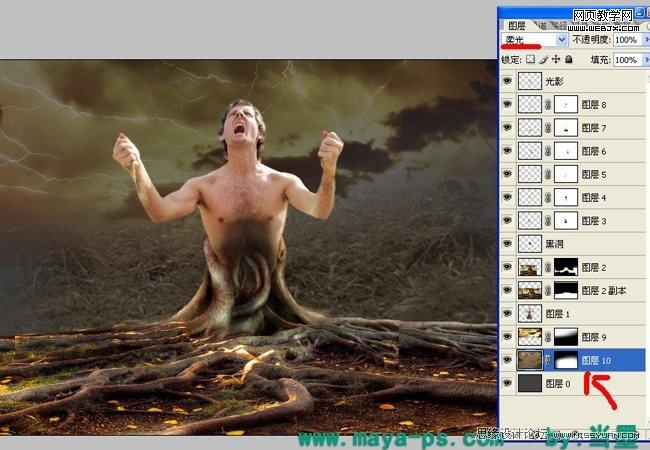Toggle visibility of 图层 2 副本
Screen dimensions: 650x450
[507, 290]
